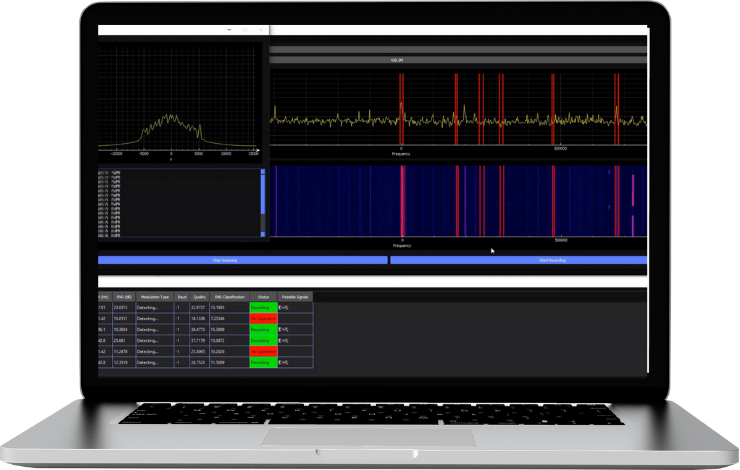
Task: Click the Decoding status in the last row
Action: (x=263, y=362)
